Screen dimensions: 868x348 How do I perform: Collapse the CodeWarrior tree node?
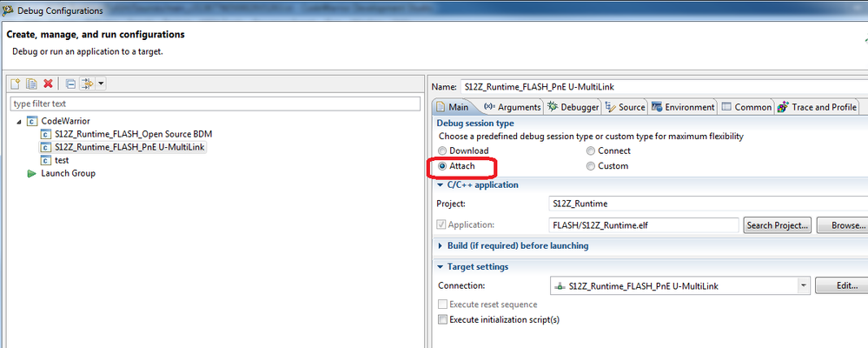(x=19, y=121)
